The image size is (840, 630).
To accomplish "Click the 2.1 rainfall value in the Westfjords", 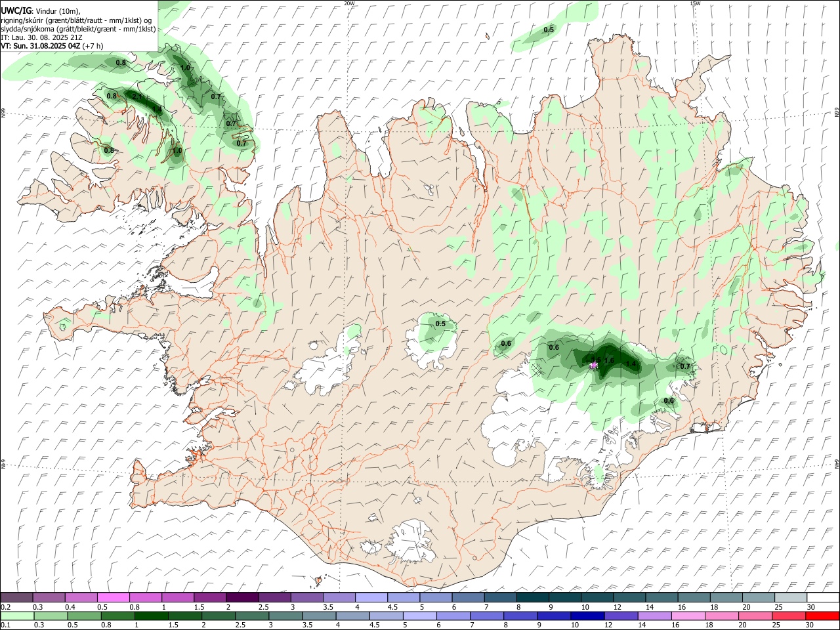I will [x=137, y=97].
